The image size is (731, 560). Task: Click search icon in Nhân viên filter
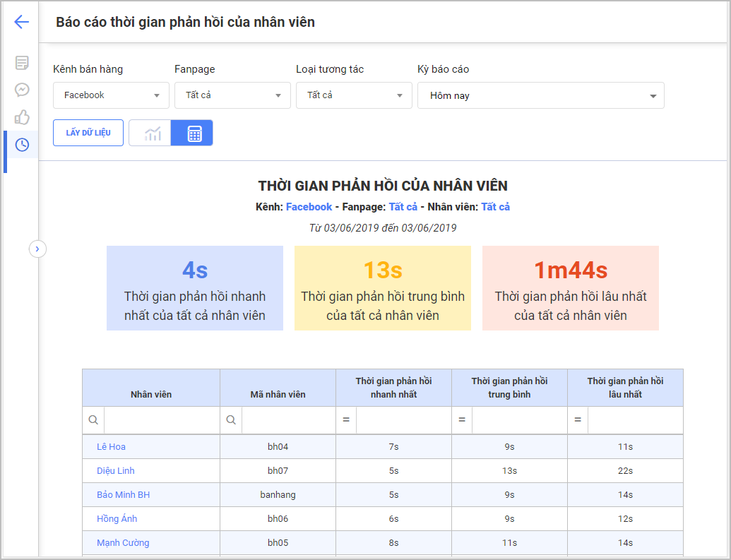pyautogui.click(x=93, y=419)
